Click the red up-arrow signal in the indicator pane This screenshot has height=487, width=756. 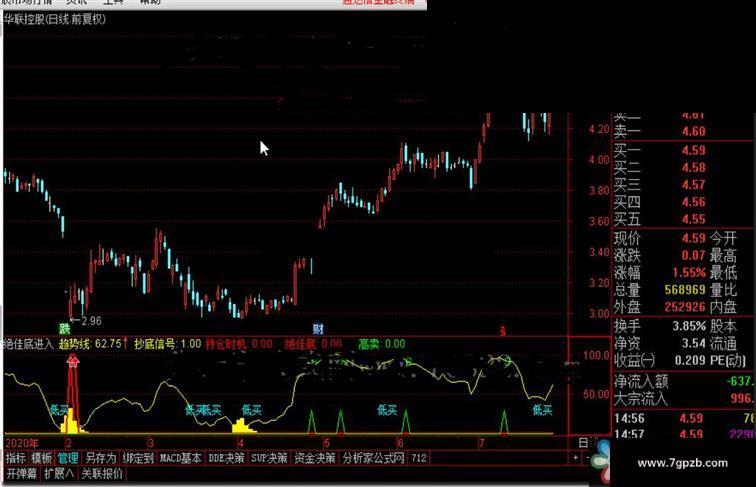73,361
